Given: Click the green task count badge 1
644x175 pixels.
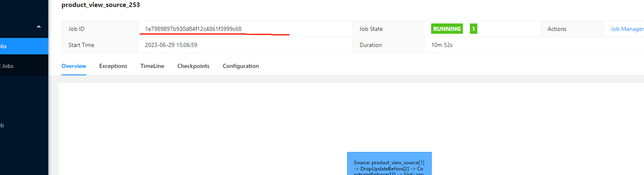Looking at the screenshot, I should (x=474, y=29).
